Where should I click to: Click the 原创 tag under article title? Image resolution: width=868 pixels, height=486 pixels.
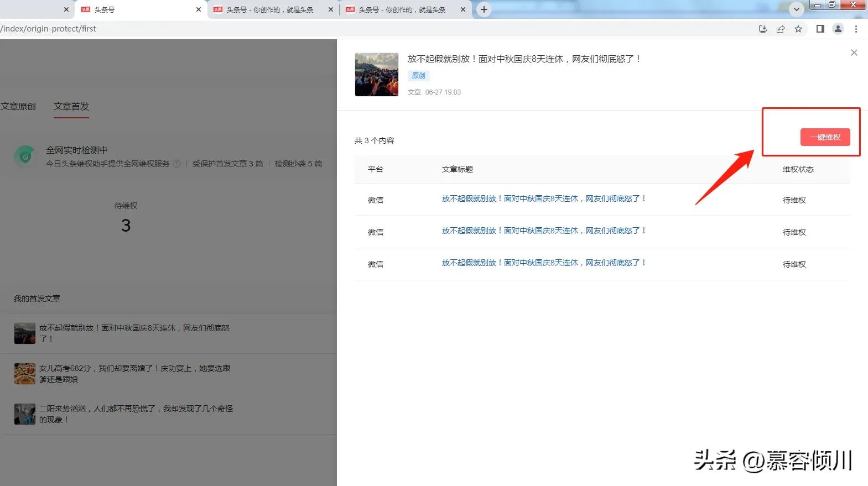(x=419, y=76)
